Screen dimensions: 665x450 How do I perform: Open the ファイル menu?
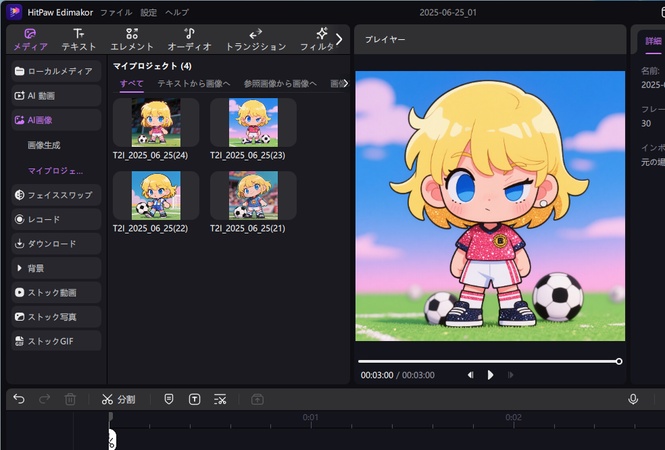[x=116, y=12]
